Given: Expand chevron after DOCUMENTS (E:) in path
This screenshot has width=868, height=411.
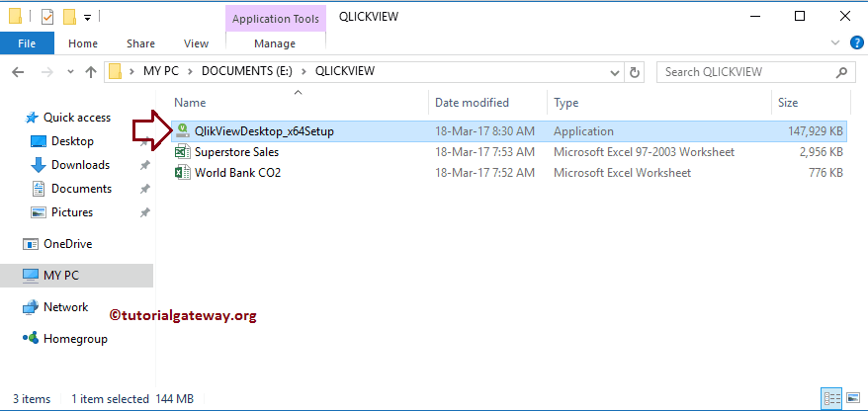Looking at the screenshot, I should (x=304, y=71).
